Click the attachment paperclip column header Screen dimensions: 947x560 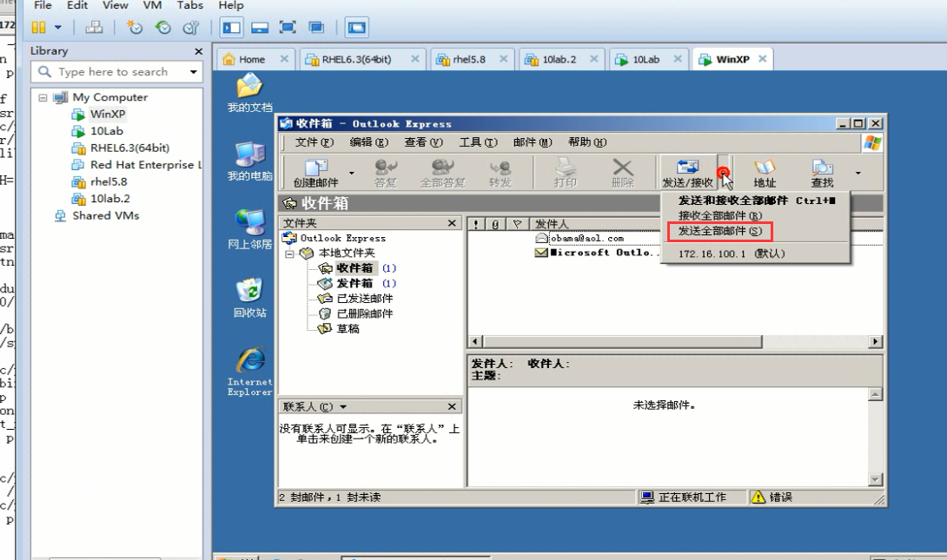[x=495, y=224]
